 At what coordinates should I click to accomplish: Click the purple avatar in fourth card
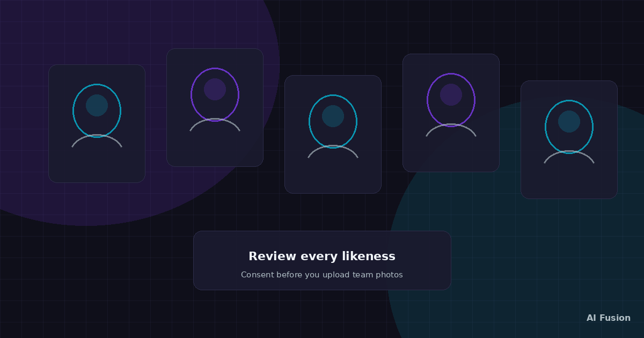click(451, 100)
